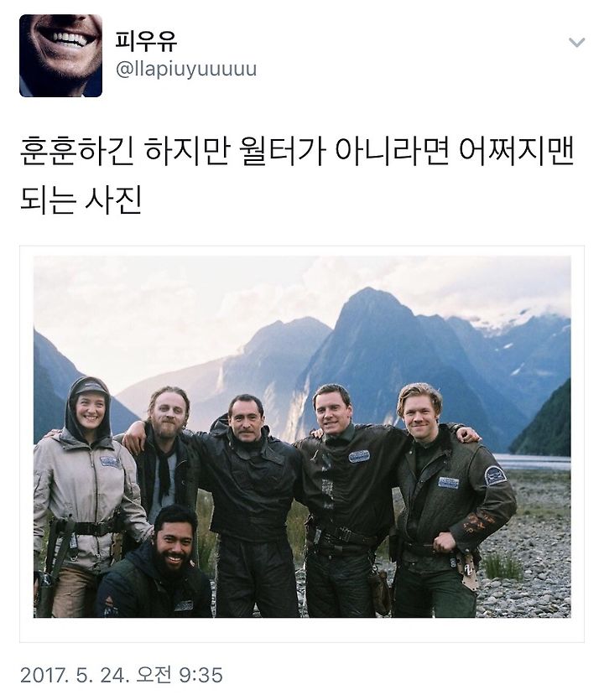The height and width of the screenshot is (700, 604).
Task: Open the 2017. 5. 24. 오전 9:35 timestamp
Action: [x=122, y=675]
